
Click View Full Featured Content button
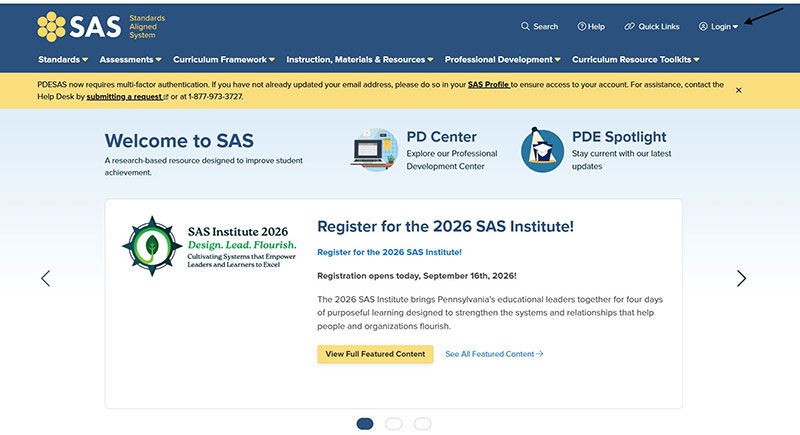click(375, 354)
